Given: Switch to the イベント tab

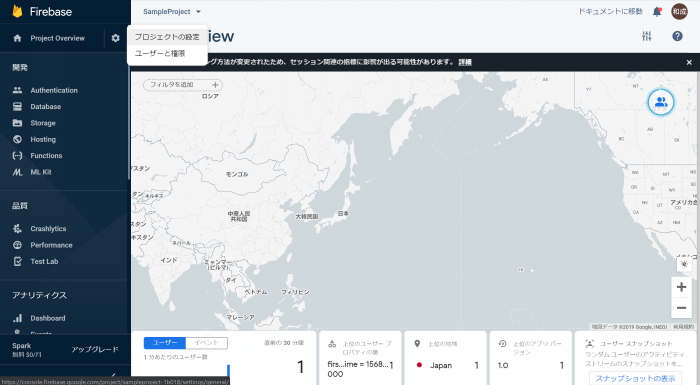Looking at the screenshot, I should [x=207, y=343].
